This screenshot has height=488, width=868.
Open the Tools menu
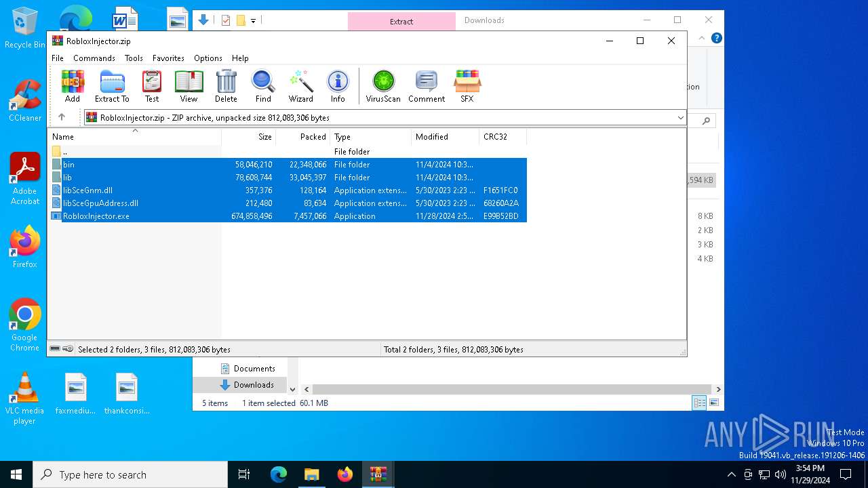134,58
